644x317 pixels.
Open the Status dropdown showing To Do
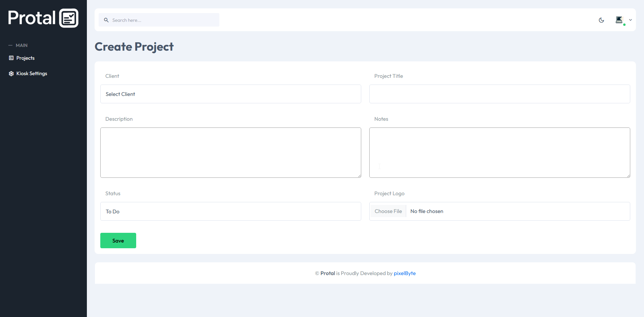(230, 211)
